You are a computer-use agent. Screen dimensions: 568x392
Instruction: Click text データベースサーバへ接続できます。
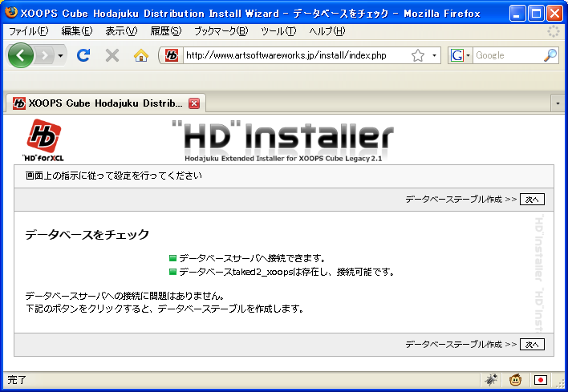(x=253, y=258)
